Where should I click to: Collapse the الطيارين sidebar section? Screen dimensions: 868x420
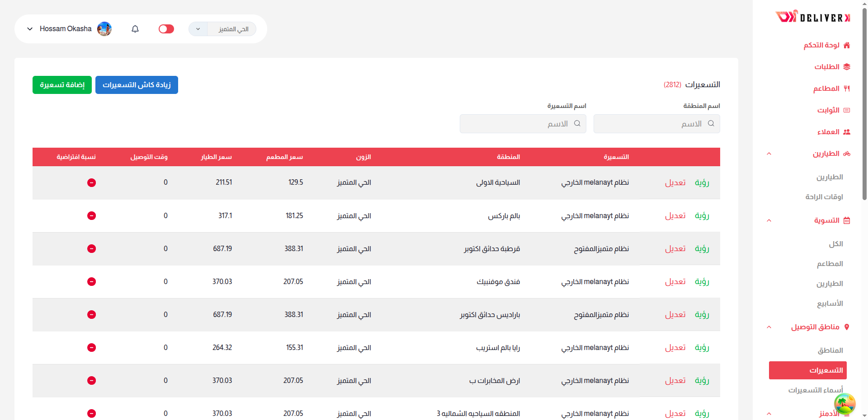coord(769,154)
